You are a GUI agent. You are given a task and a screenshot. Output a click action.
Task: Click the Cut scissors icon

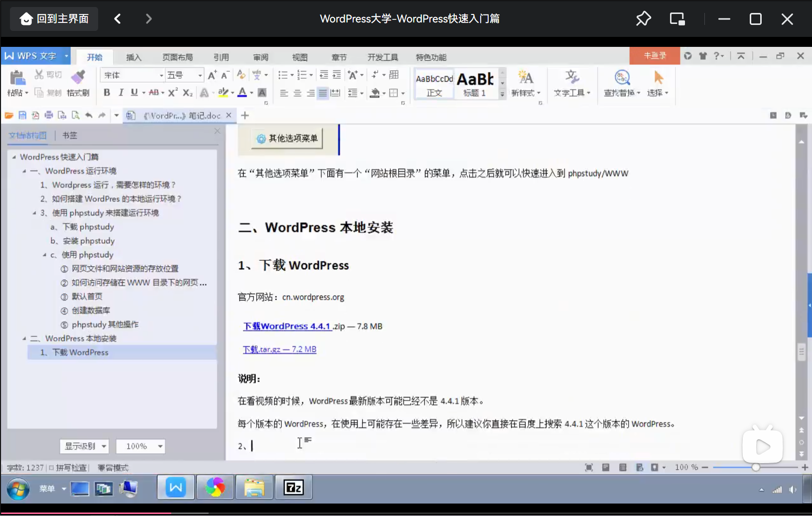(x=39, y=75)
